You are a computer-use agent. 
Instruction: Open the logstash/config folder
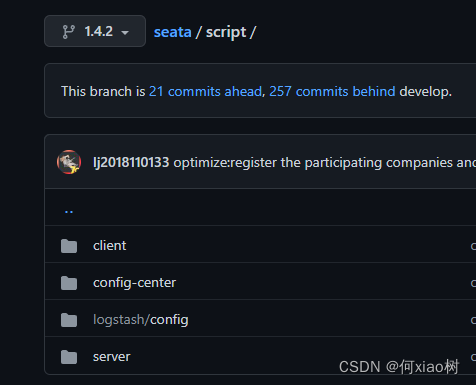141,320
